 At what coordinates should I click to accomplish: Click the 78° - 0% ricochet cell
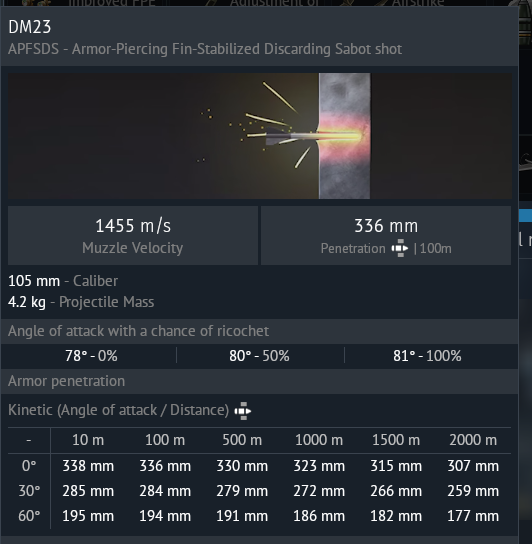coord(91,356)
